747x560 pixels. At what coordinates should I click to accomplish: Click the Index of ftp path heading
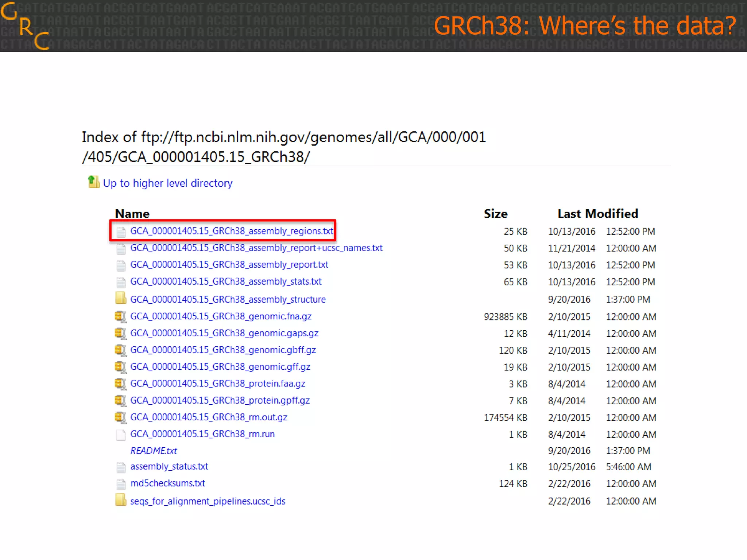click(x=284, y=147)
